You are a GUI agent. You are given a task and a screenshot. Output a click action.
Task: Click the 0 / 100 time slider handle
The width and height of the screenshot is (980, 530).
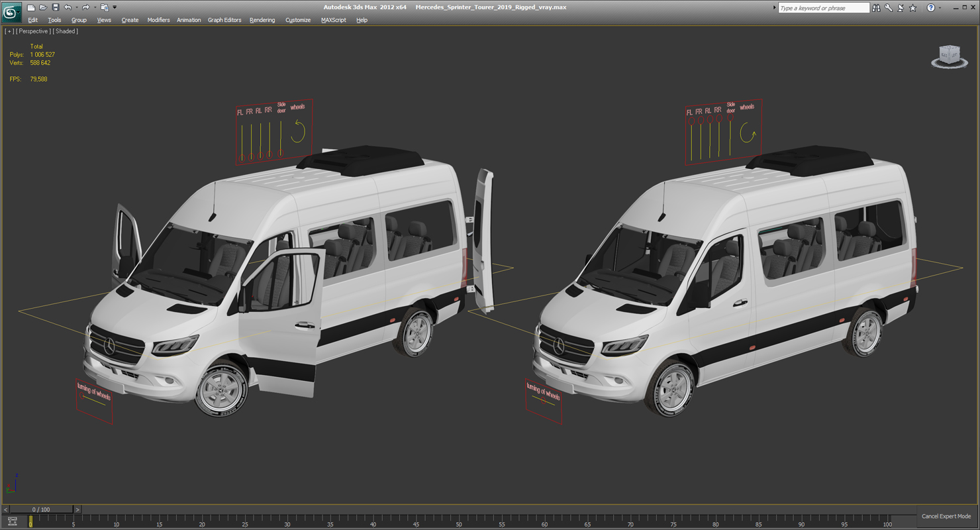[x=42, y=509]
